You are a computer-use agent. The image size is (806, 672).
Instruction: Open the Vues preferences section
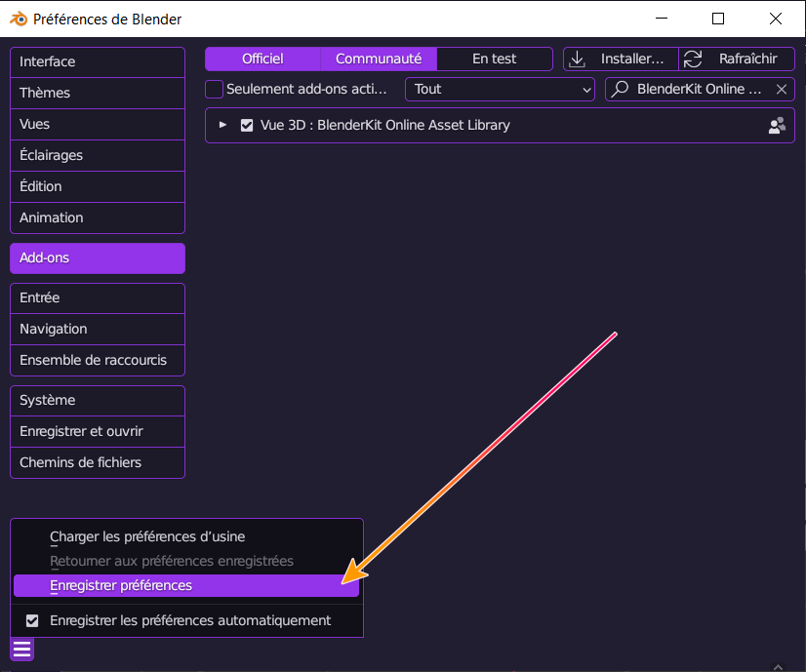(x=98, y=124)
